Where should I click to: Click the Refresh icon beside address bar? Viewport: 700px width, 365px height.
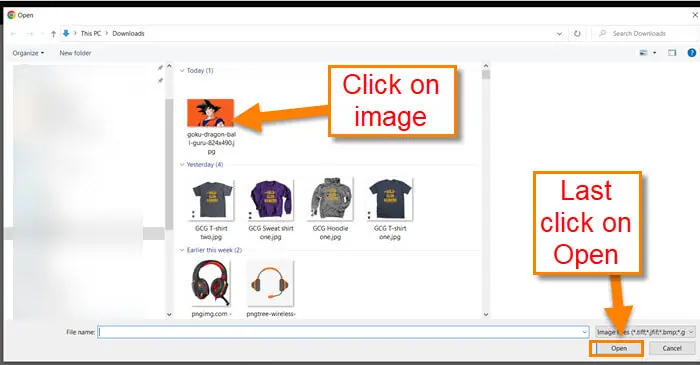577,33
